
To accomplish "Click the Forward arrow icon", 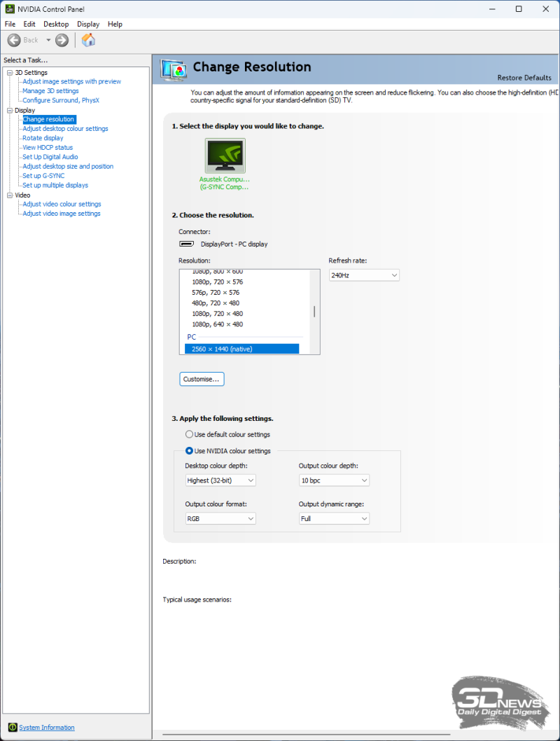I will pyautogui.click(x=62, y=40).
